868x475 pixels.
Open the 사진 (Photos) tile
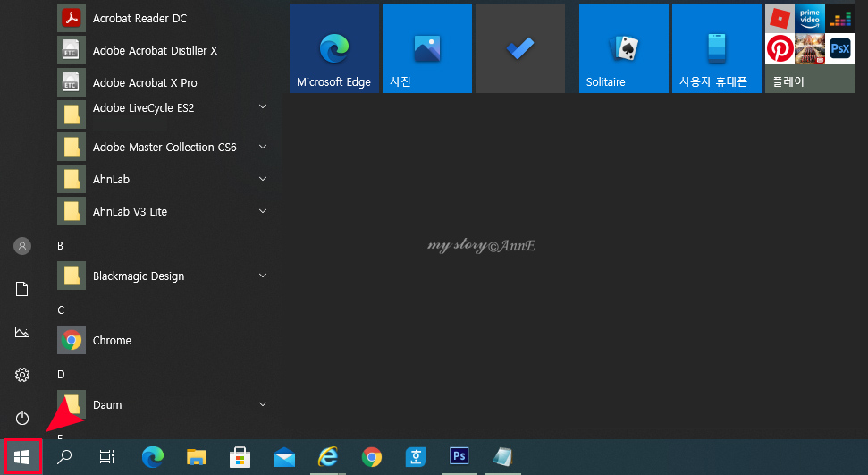tap(426, 48)
